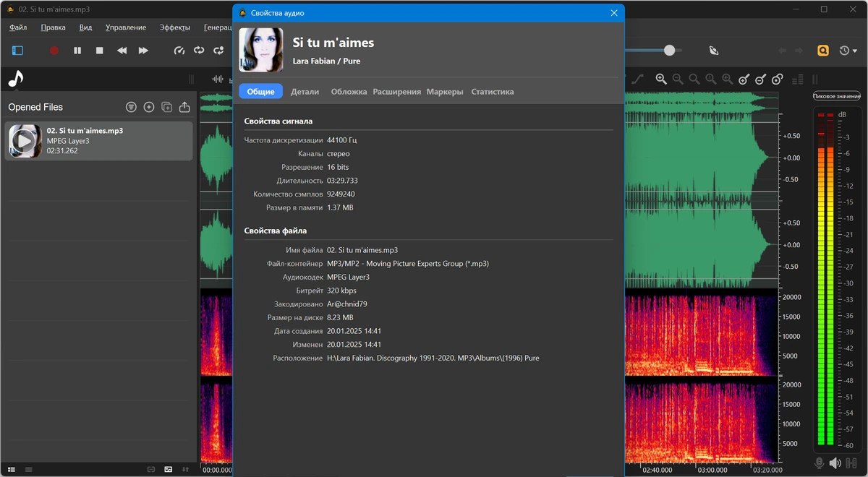Fast forward the audio track
The width and height of the screenshot is (868, 477).
tap(143, 51)
